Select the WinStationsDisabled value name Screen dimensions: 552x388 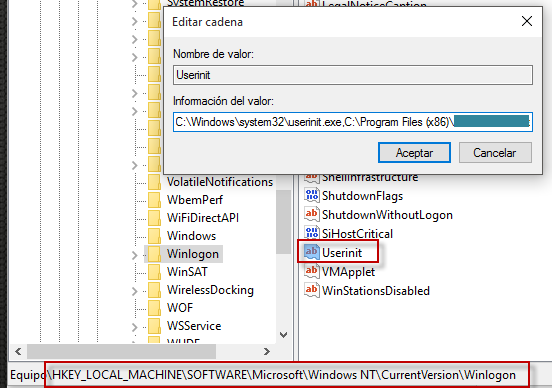tap(376, 291)
